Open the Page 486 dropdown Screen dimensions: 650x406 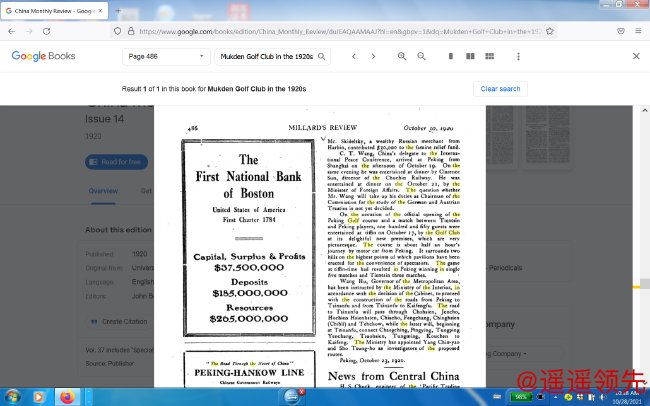pyautogui.click(x=165, y=56)
